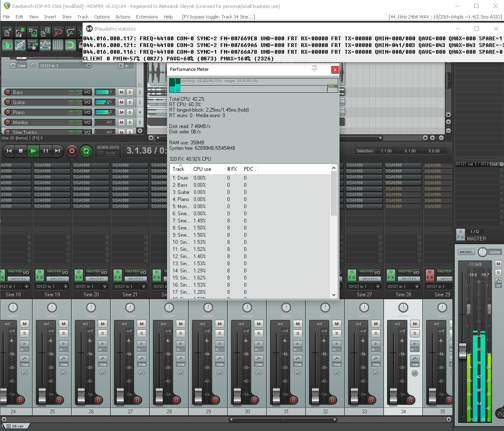The width and height of the screenshot is (504, 431).
Task: Toggle move envelope points with items icon
Action: pos(45,45)
